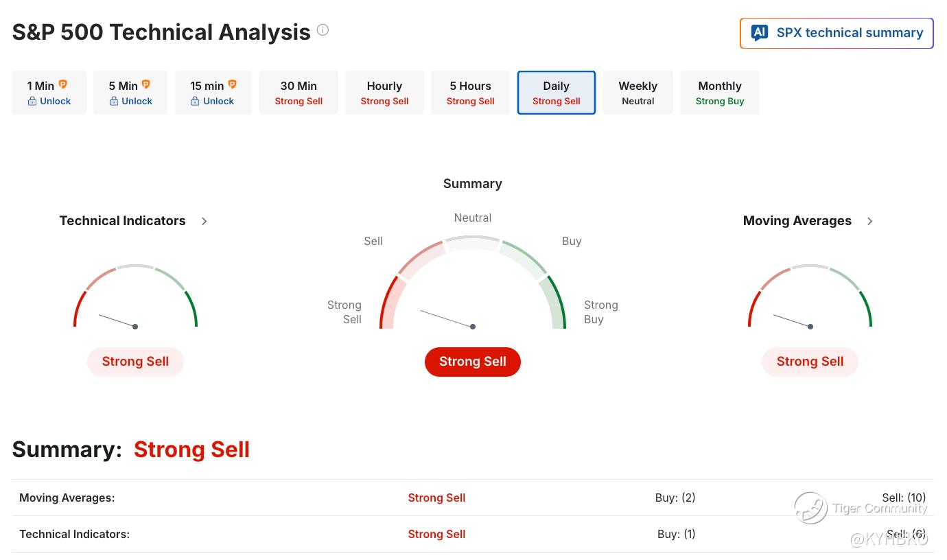Click Unlock link under 15 min
This screenshot has height=560, width=947.
218,102
